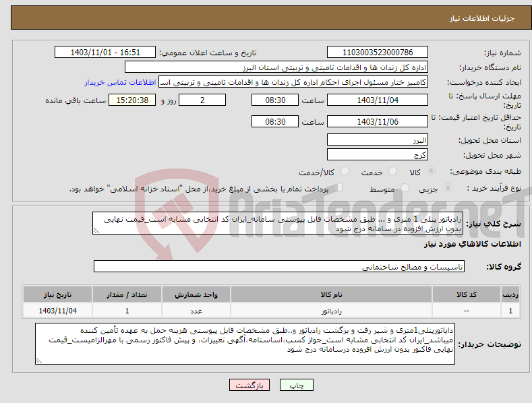532x403 pixels.
Task: Click the توضیحات خریدار label
Action: click(490, 344)
